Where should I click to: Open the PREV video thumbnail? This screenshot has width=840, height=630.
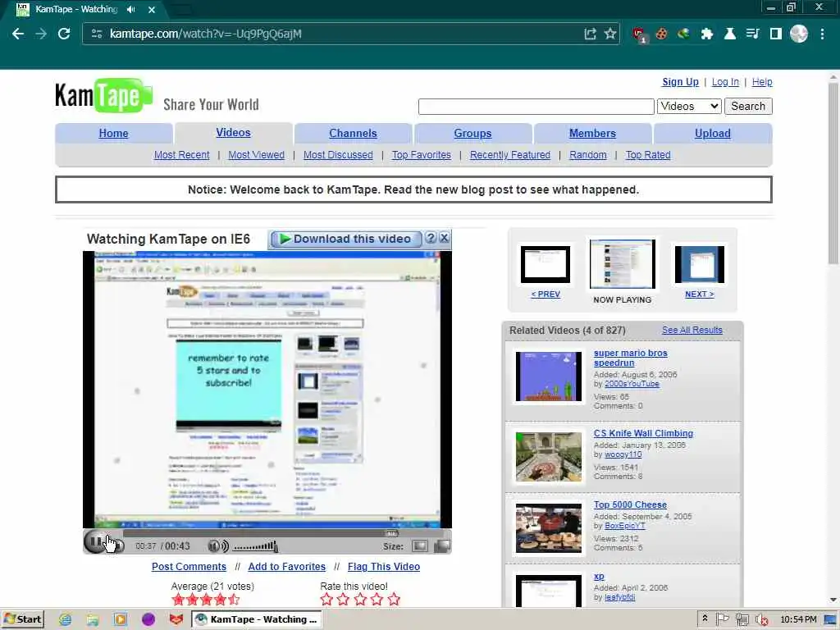pos(546,264)
